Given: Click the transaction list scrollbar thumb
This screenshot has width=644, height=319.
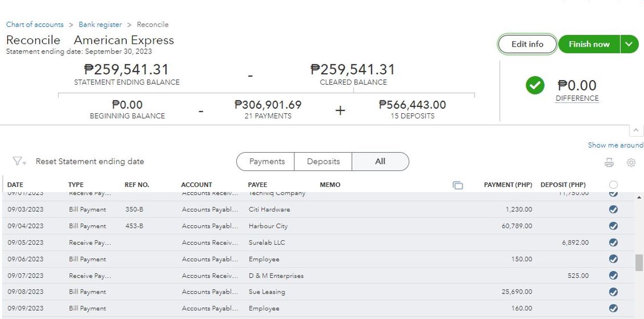Looking at the screenshot, I should 639,262.
